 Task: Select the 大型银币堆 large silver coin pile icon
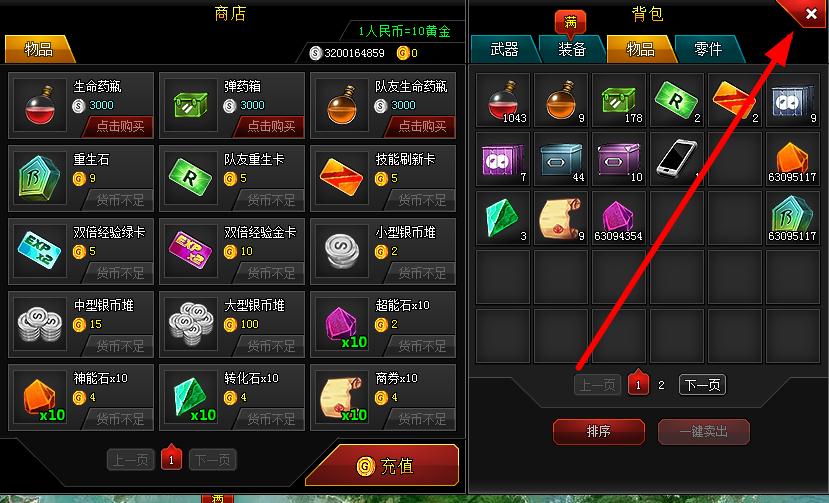(191, 324)
